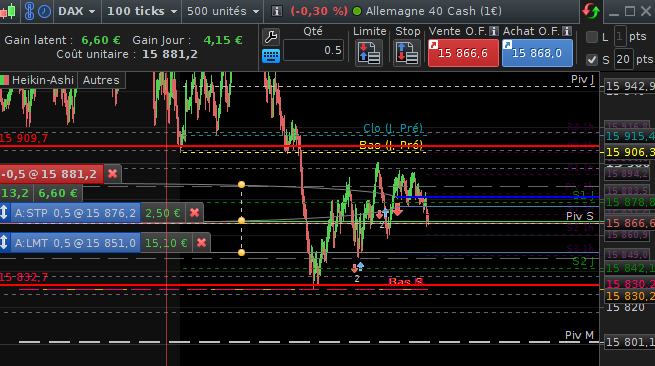Viewport: 655px width, 366px height.
Task: Click the red-green reverse arrows icon
Action: [x=591, y=11]
